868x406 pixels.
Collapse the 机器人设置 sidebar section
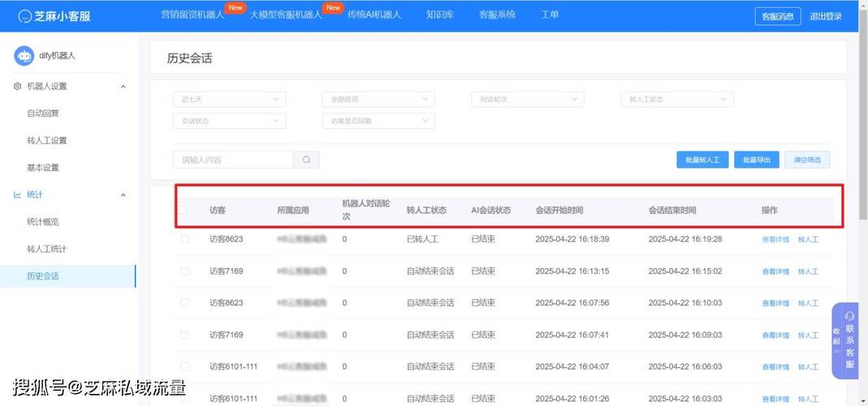click(x=123, y=86)
